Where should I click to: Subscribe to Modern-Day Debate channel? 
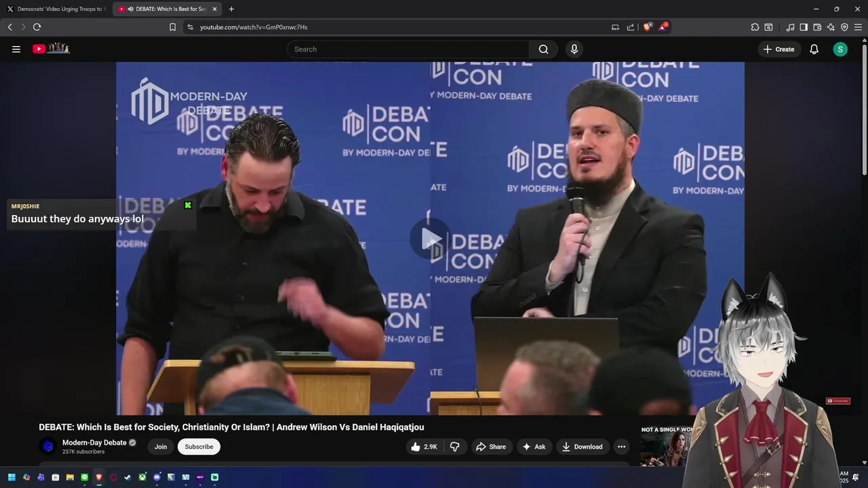(199, 447)
